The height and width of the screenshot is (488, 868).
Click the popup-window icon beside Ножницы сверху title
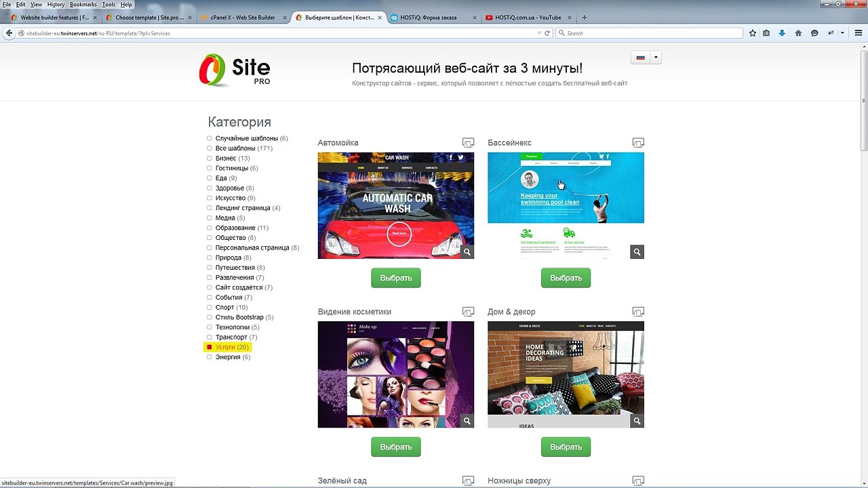638,481
